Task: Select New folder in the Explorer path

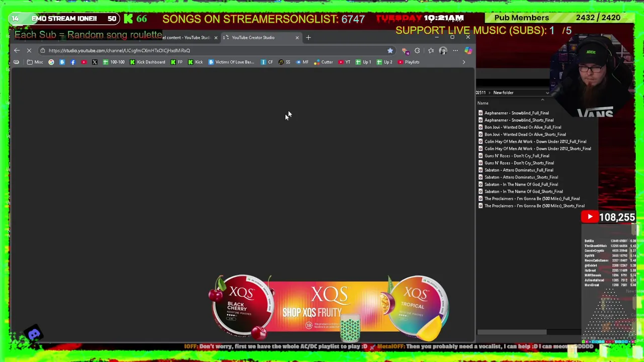Action: tap(503, 93)
